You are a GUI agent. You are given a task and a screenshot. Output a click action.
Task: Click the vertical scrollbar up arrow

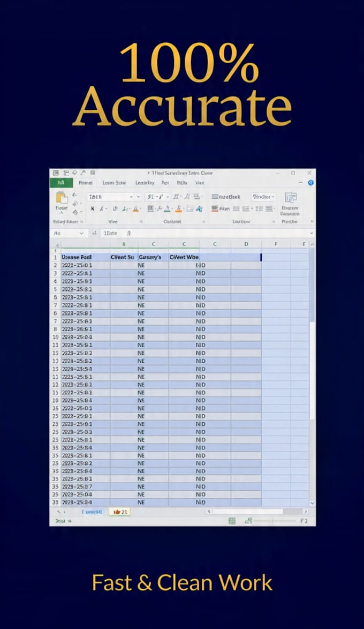pyautogui.click(x=312, y=244)
